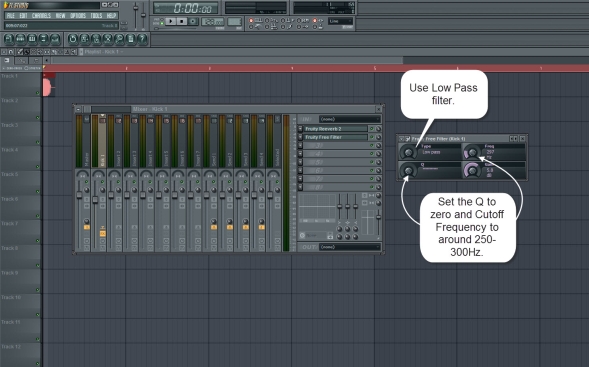Show the Step Sequencer via toolbar icon
The height and width of the screenshot is (367, 589).
point(21,39)
